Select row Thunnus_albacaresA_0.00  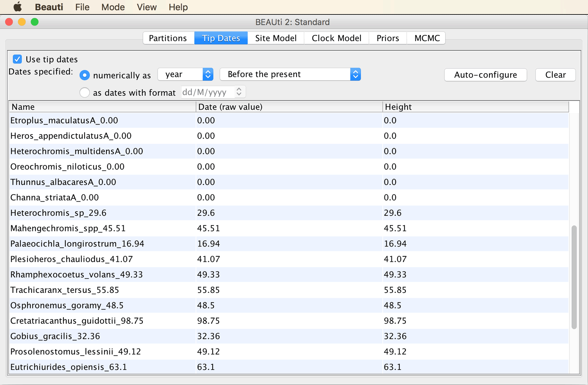[x=289, y=182]
